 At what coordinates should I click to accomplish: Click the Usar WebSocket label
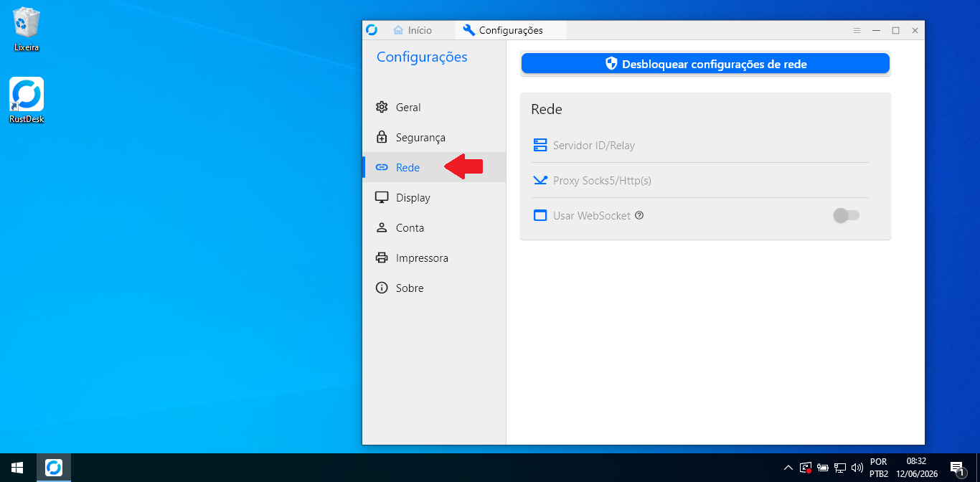tap(592, 215)
